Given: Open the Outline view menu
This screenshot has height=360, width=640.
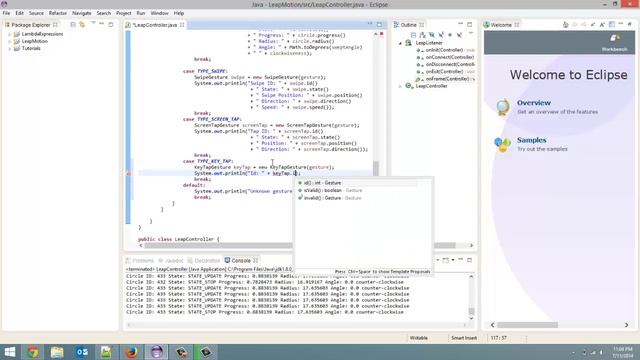Looking at the screenshot, I should (470, 34).
